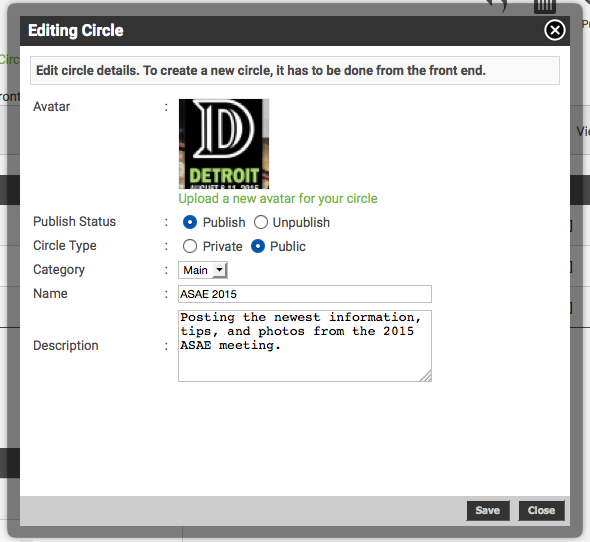Click the 'Avatar' label
This screenshot has height=542, width=590.
click(52, 107)
